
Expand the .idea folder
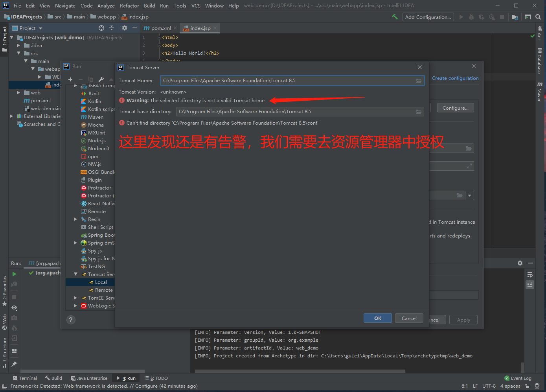[18, 46]
